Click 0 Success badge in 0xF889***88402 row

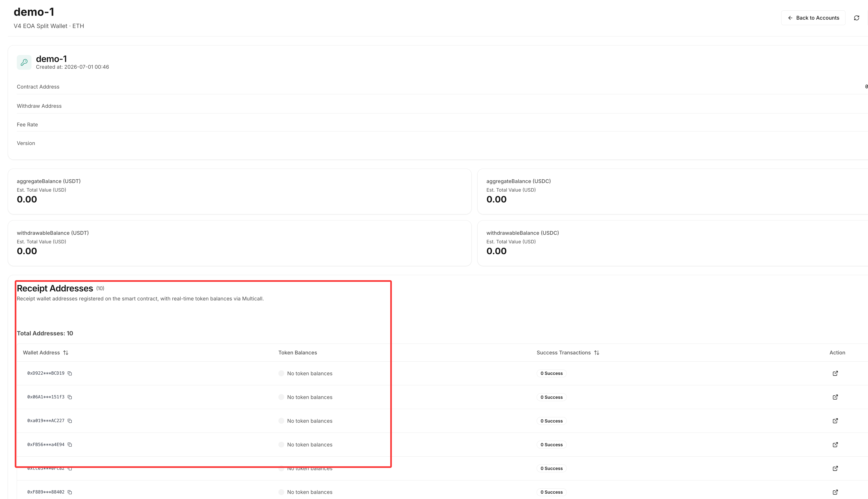coord(551,492)
